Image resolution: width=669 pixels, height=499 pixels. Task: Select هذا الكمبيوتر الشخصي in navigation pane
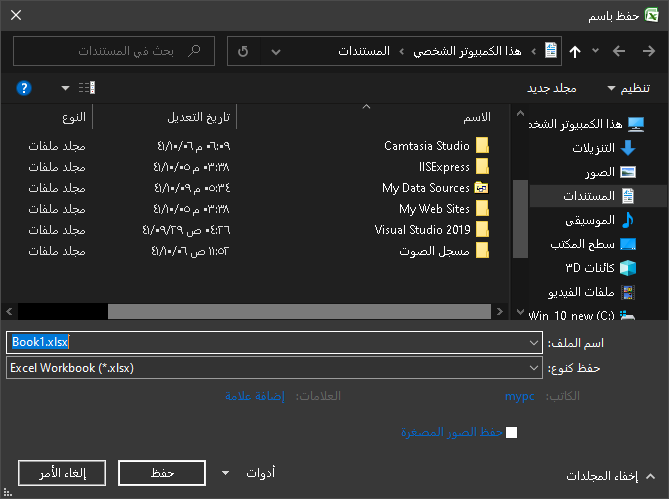point(587,124)
